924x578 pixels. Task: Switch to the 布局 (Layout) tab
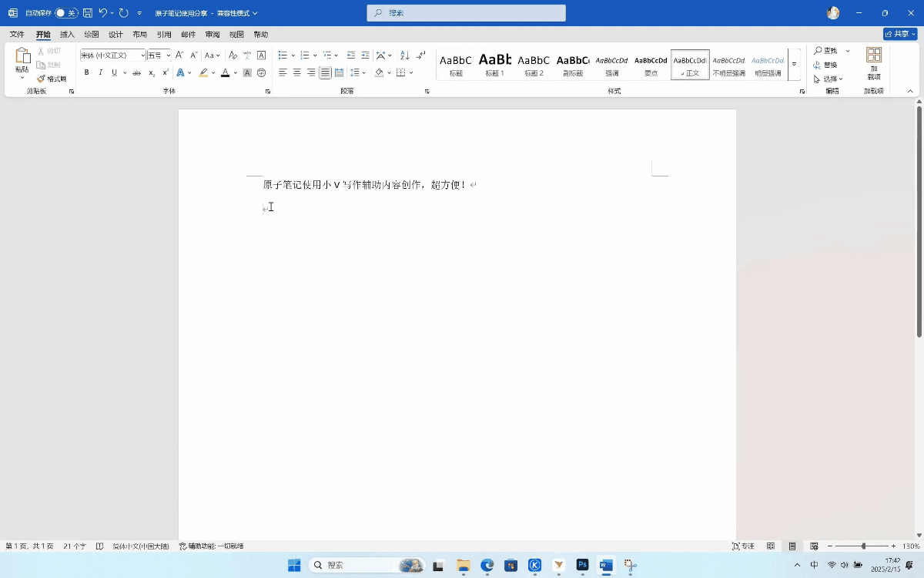click(x=139, y=35)
